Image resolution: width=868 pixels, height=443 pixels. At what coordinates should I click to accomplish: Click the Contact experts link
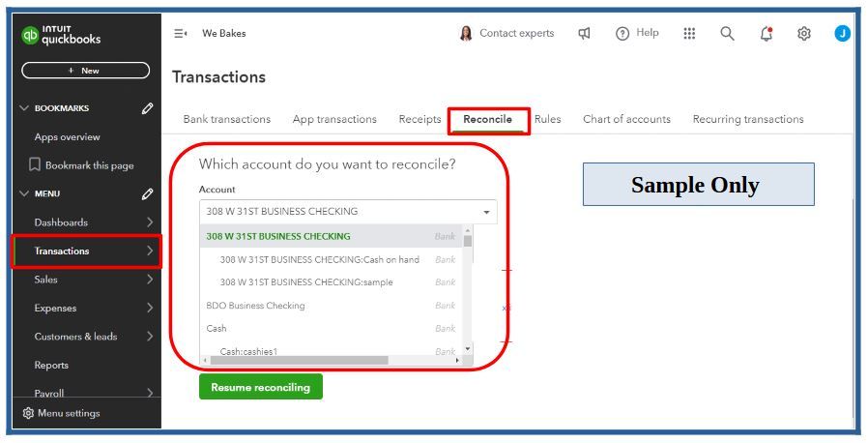point(516,33)
